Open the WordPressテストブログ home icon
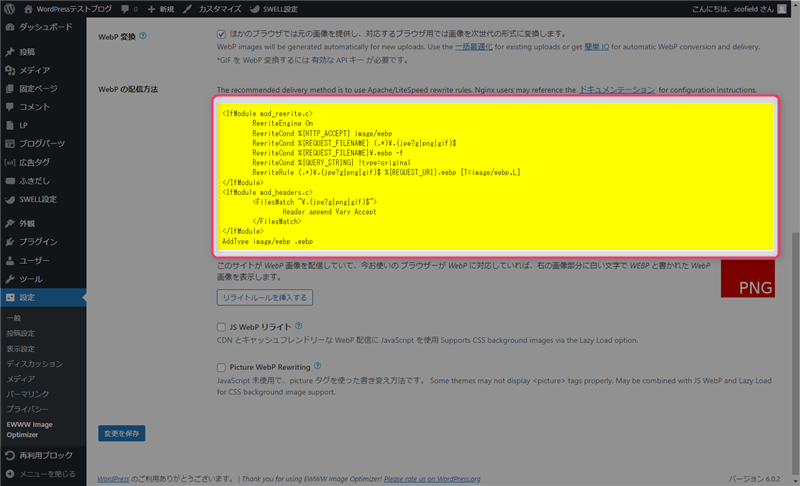This screenshot has height=486, width=800. pyautogui.click(x=28, y=9)
